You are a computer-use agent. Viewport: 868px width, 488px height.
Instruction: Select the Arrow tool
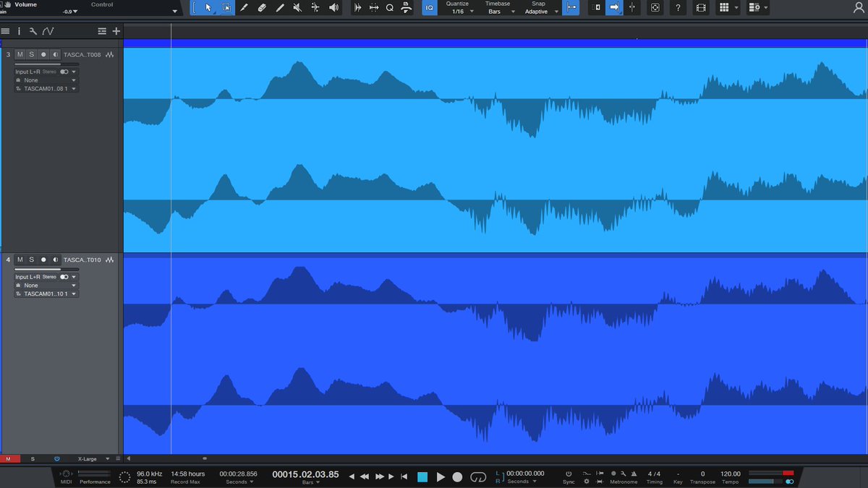[208, 7]
